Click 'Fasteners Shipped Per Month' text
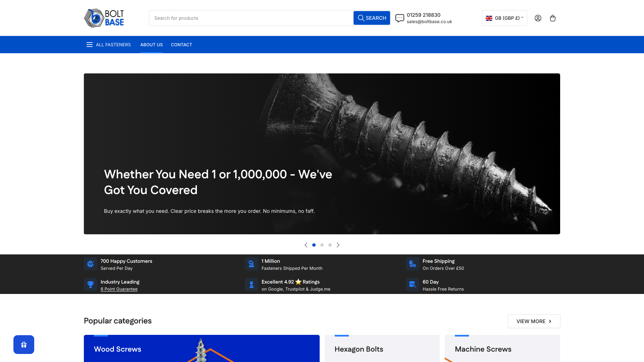 click(292, 268)
